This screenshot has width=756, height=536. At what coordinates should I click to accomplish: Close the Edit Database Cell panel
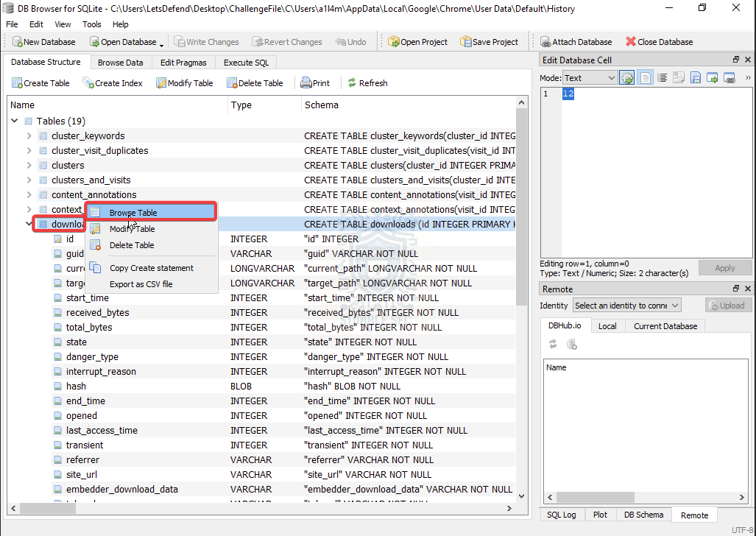[x=748, y=60]
